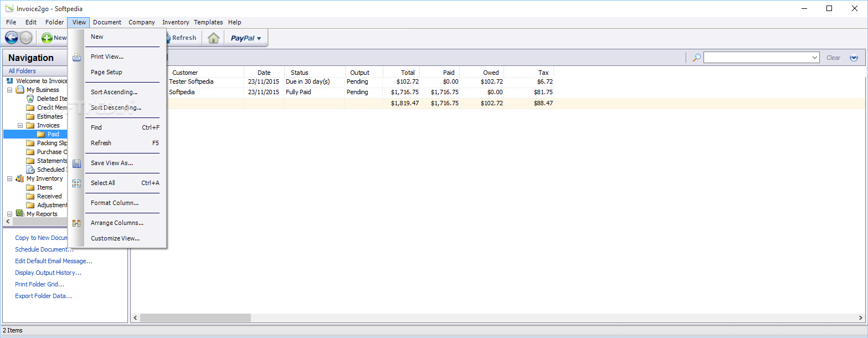The height and width of the screenshot is (338, 868).
Task: Click the My Reports book icon
Action: (20, 214)
